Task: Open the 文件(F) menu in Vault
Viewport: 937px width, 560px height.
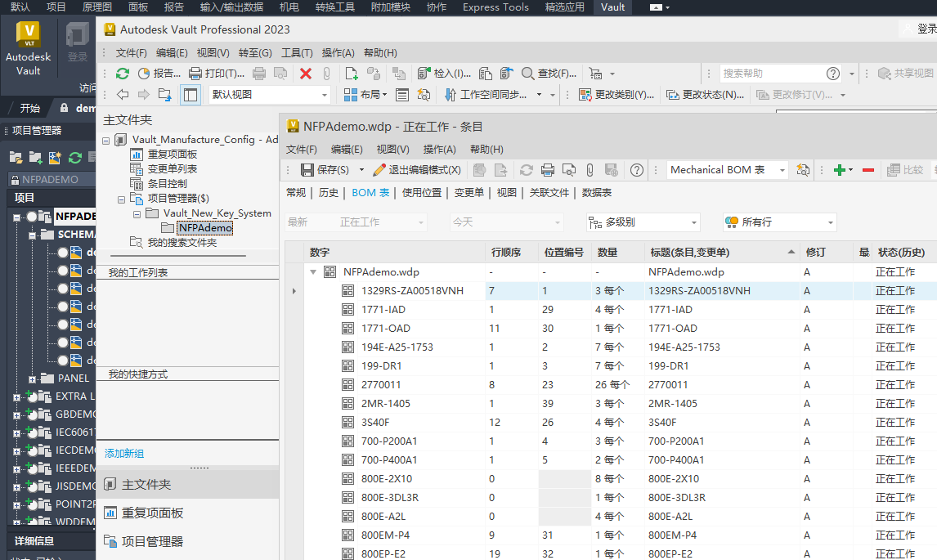Action: pyautogui.click(x=131, y=52)
